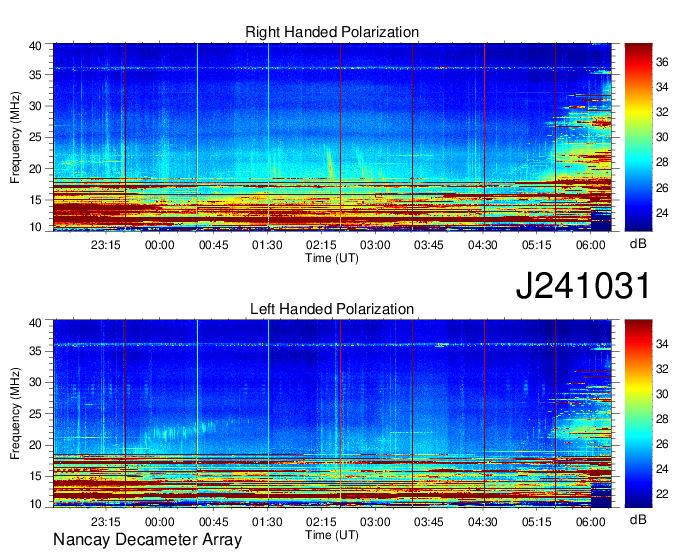The height and width of the screenshot is (552, 680).
Task: Click the J241031 observation label
Action: coord(583,285)
